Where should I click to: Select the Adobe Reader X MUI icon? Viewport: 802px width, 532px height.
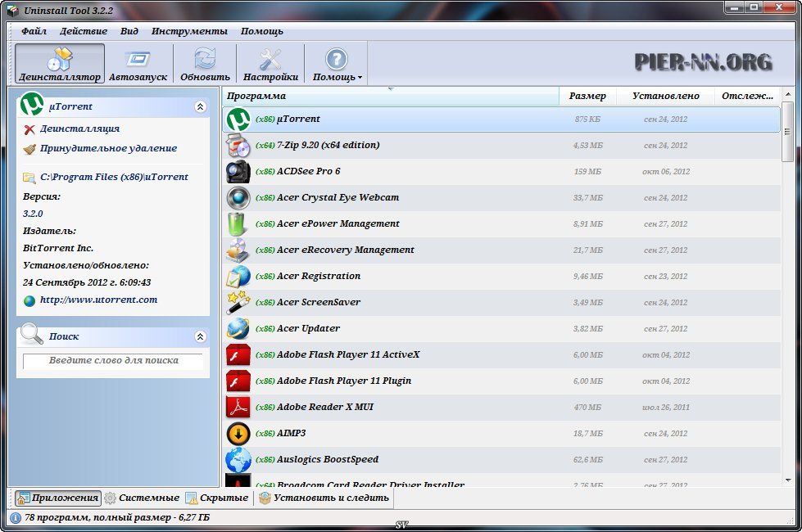pyautogui.click(x=238, y=408)
